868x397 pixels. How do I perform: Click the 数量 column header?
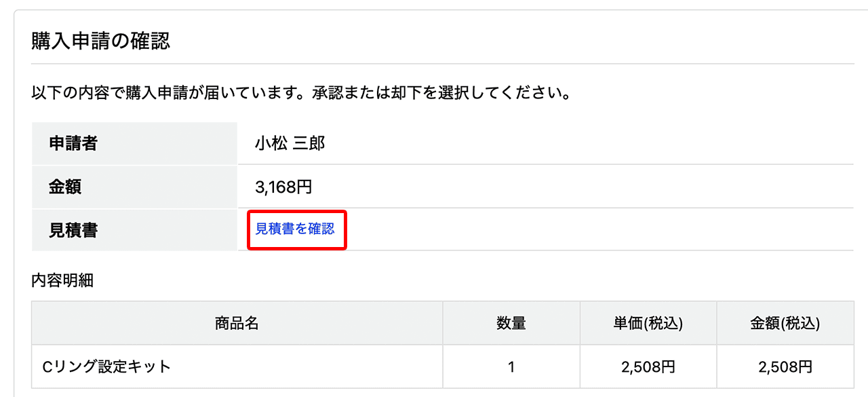[x=511, y=323]
